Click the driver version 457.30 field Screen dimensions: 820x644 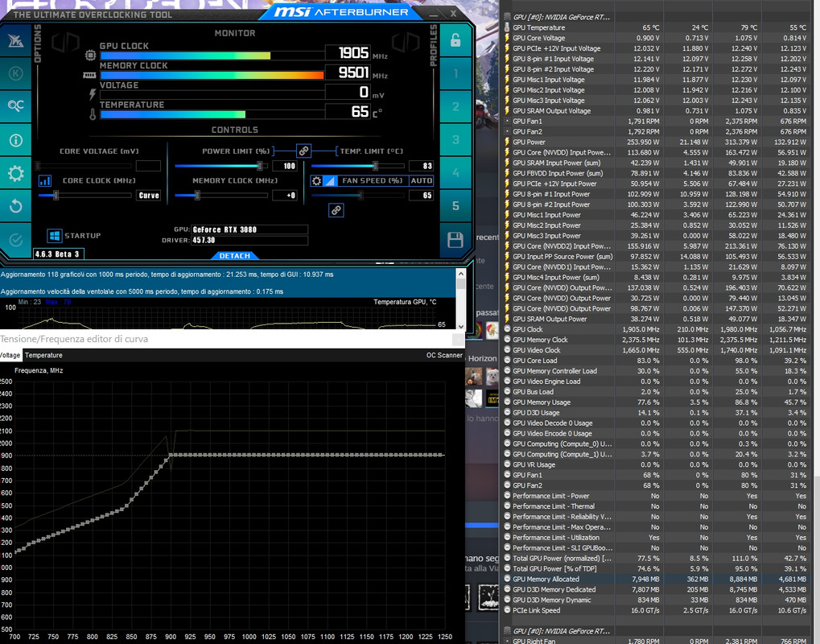coord(249,240)
